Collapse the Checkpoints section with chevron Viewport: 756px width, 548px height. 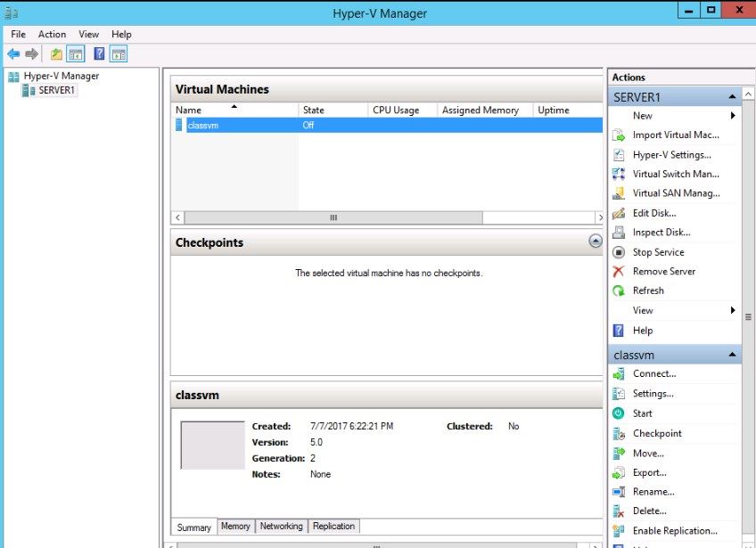(x=596, y=241)
